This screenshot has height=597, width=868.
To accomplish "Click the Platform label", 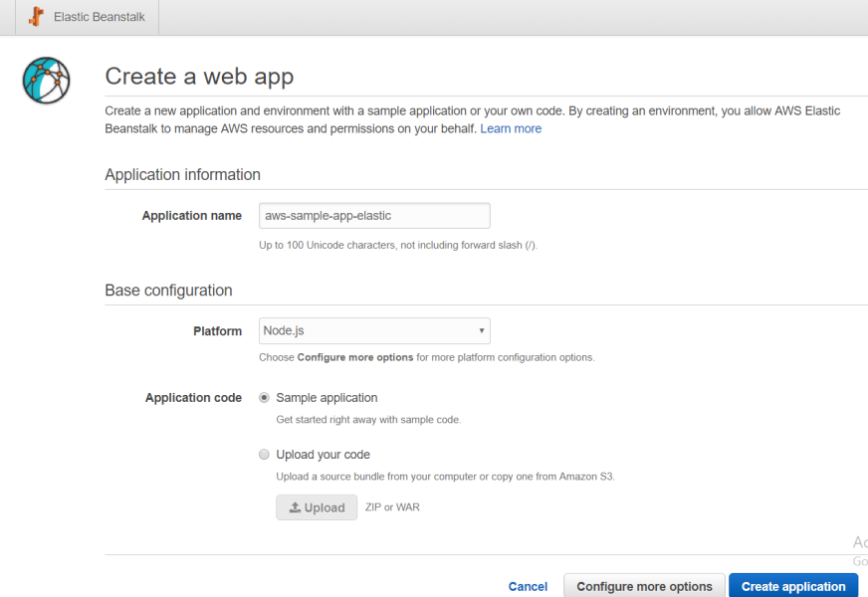I will click(x=218, y=331).
